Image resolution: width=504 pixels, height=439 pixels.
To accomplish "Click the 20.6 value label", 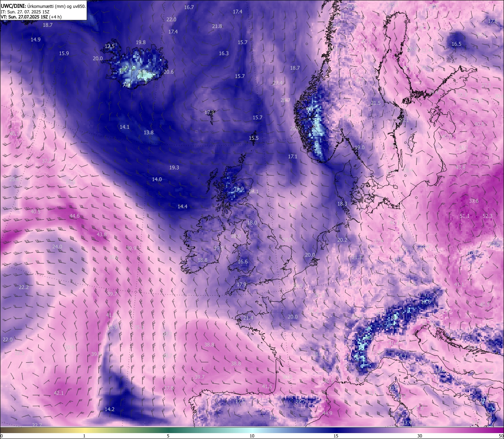I will point(169,72).
